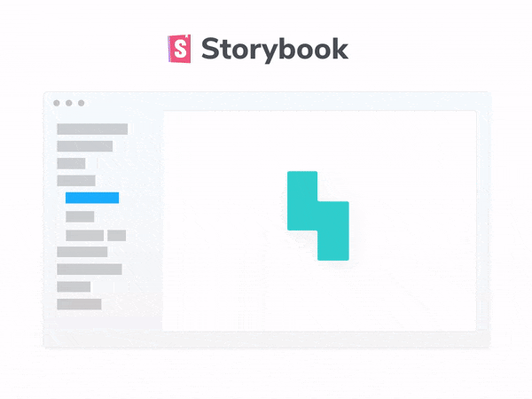Click the small gray block next to indented bar
This screenshot has height=399, width=532.
click(x=117, y=236)
